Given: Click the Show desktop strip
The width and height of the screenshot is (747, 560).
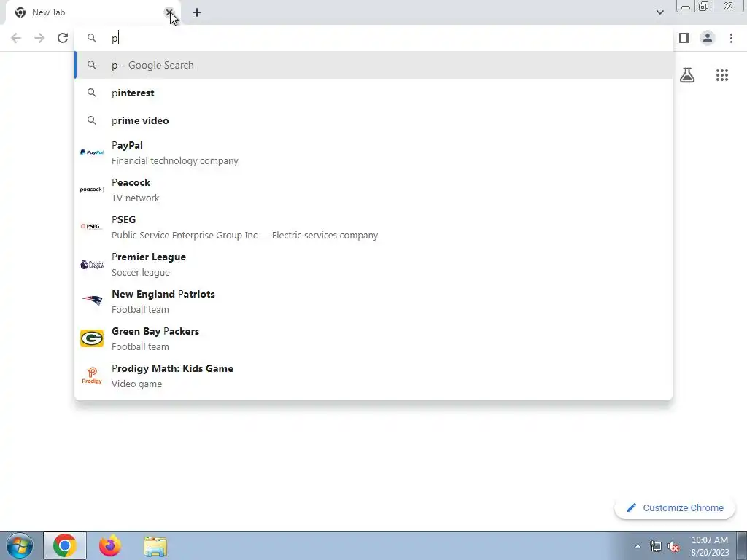Looking at the screenshot, I should pos(742,545).
